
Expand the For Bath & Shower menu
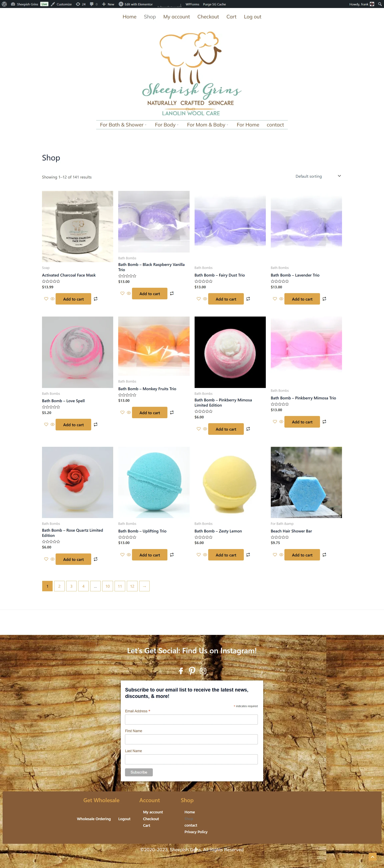(x=123, y=125)
